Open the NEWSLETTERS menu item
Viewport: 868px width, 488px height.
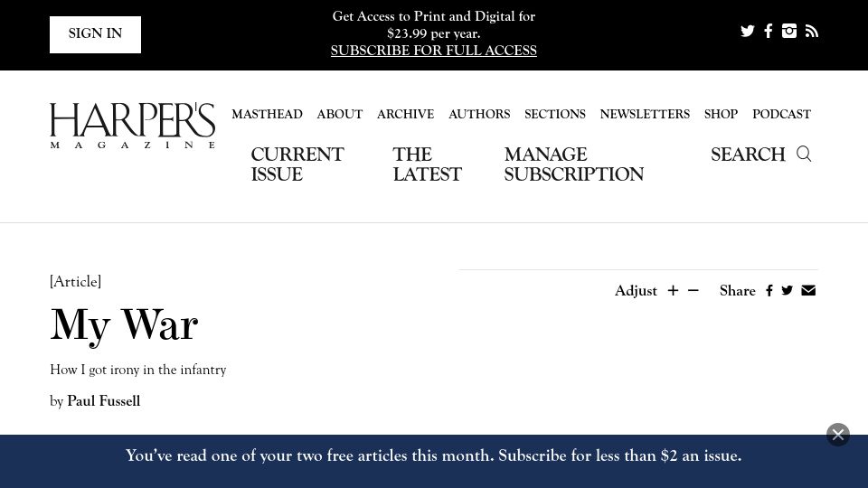(645, 114)
